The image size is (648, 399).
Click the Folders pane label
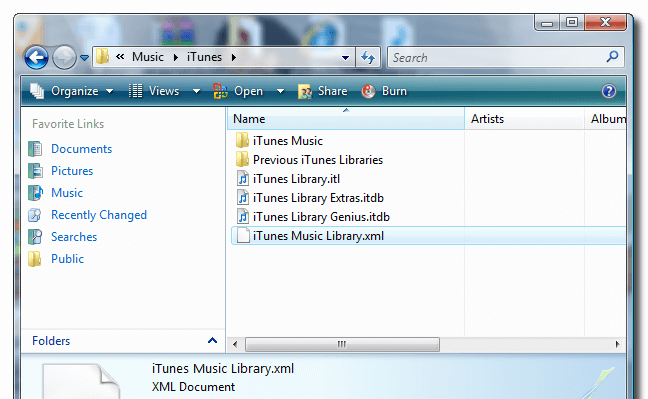(51, 341)
